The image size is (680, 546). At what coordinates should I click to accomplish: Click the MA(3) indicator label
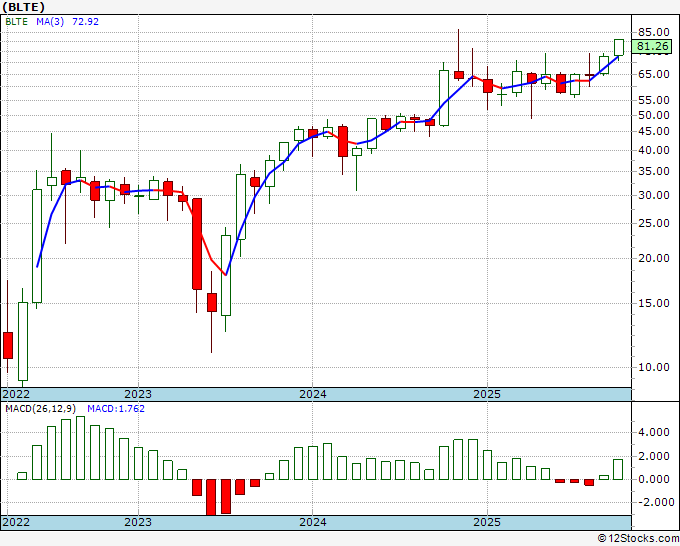click(x=50, y=22)
